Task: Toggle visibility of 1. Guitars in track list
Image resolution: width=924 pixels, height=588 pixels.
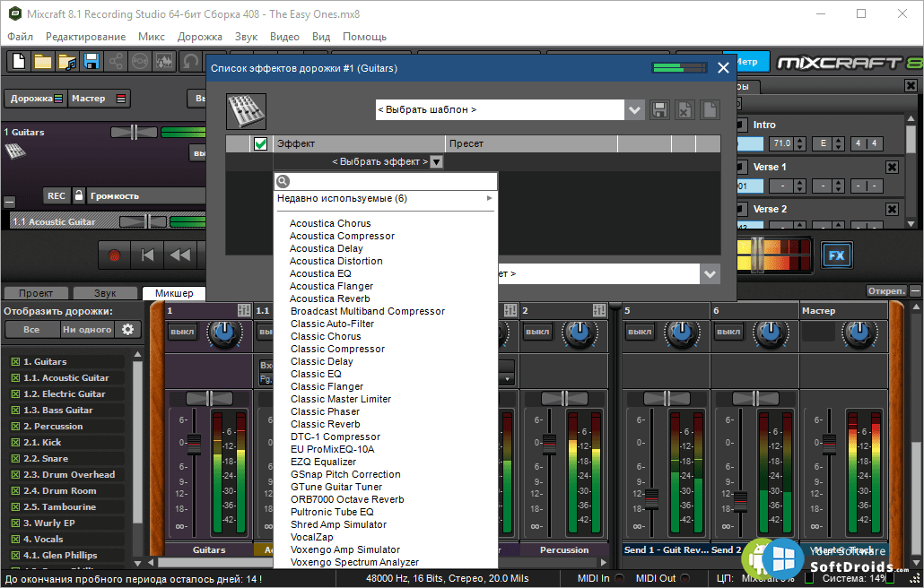Action: click(15, 362)
